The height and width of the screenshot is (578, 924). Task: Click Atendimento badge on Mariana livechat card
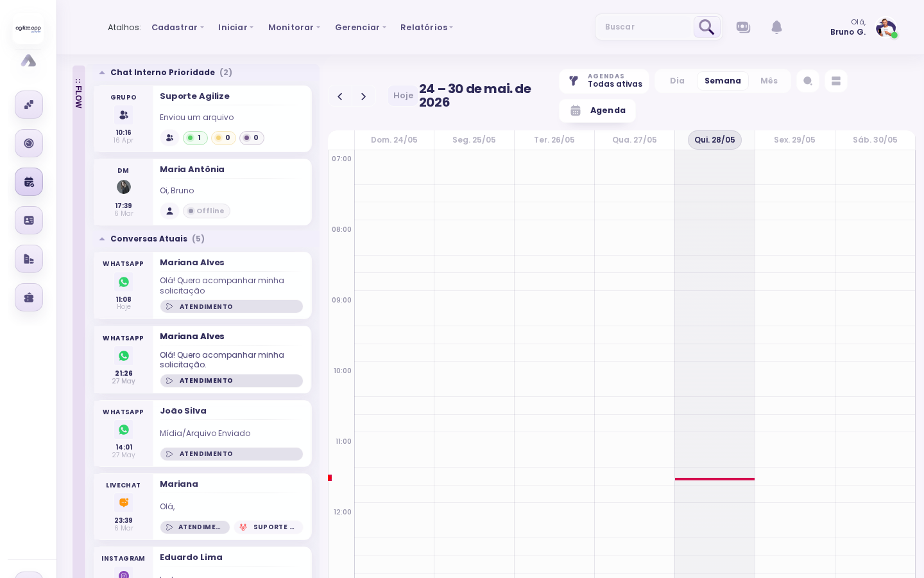[x=195, y=527]
